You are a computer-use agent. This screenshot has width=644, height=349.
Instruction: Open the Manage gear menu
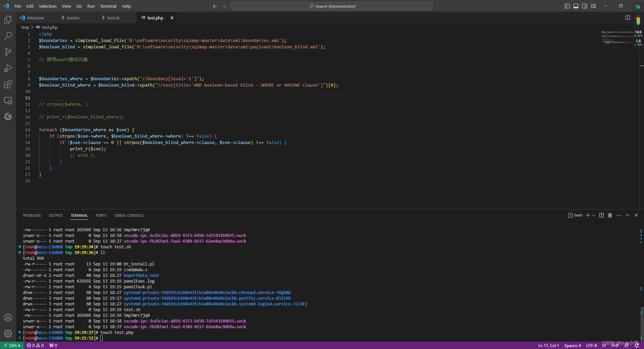click(8, 334)
